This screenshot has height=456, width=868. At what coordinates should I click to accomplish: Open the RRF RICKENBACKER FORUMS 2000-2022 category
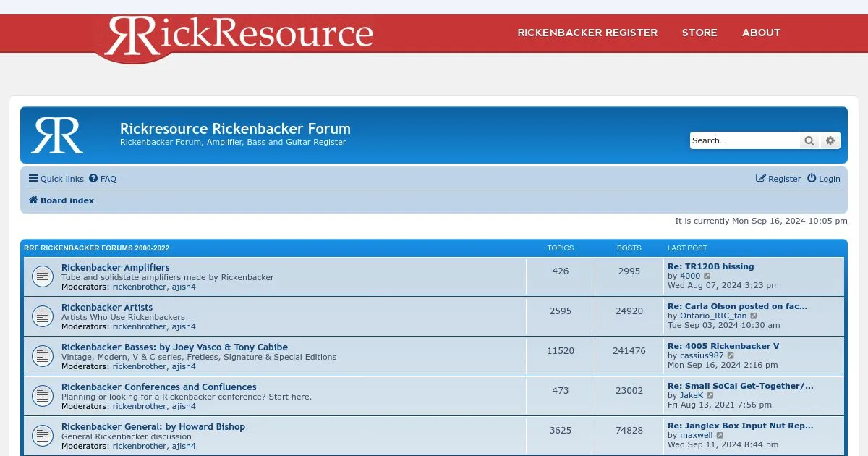tap(97, 248)
